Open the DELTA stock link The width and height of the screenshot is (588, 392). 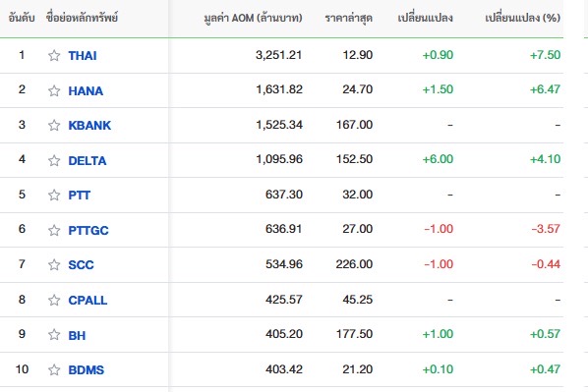[88, 160]
